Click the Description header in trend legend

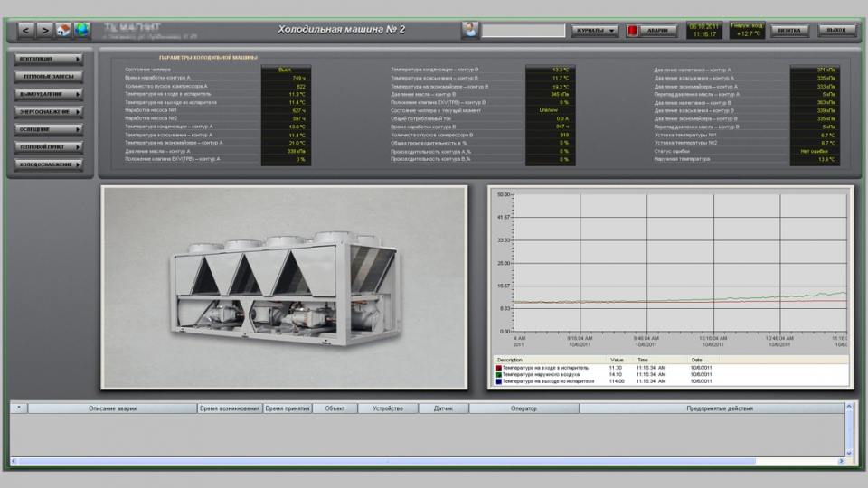point(550,361)
